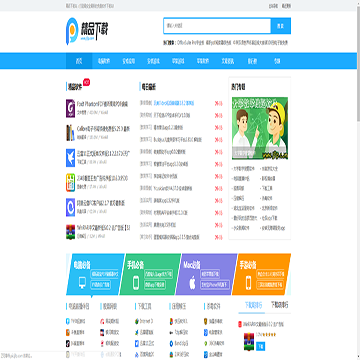Click the monitor icon in 电脑必备 banner

click(82, 283)
